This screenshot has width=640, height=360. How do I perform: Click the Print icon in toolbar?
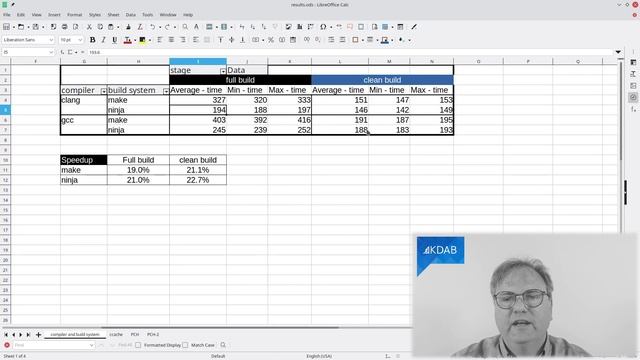(64, 27)
